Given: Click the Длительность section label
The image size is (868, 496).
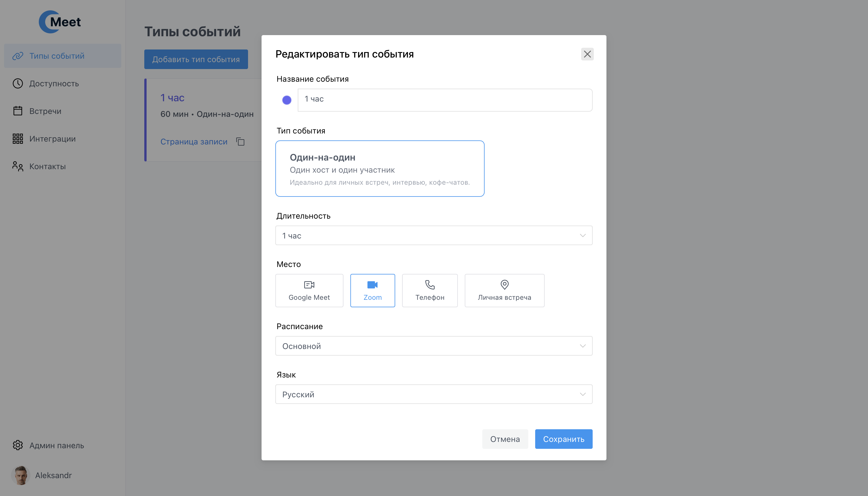Looking at the screenshot, I should [x=303, y=216].
